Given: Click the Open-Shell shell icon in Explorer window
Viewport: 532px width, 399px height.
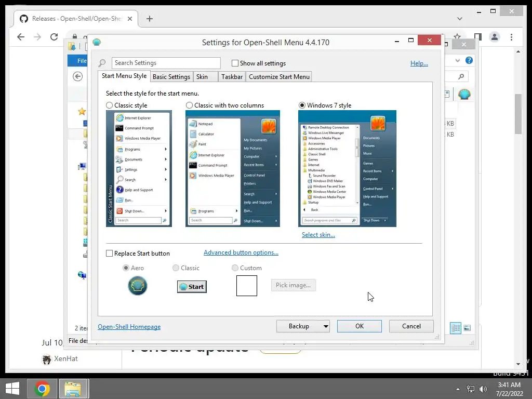Looking at the screenshot, I should 464,94.
